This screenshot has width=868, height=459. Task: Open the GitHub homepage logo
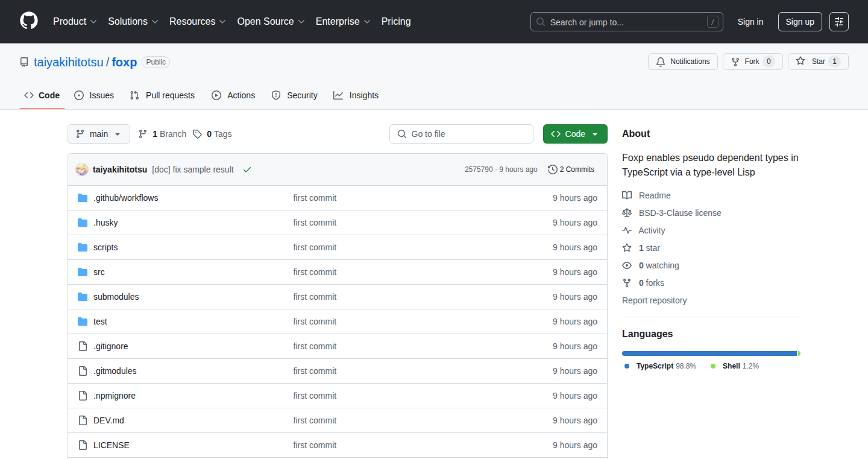point(29,21)
